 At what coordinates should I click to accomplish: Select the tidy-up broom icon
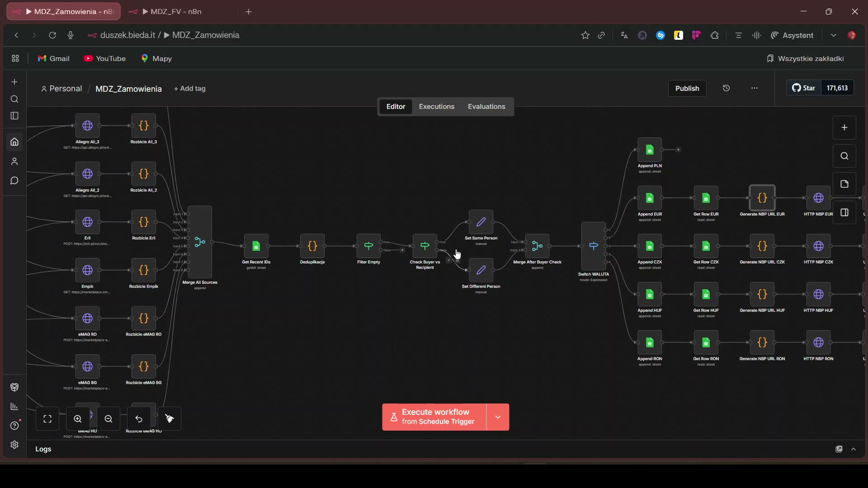click(170, 419)
